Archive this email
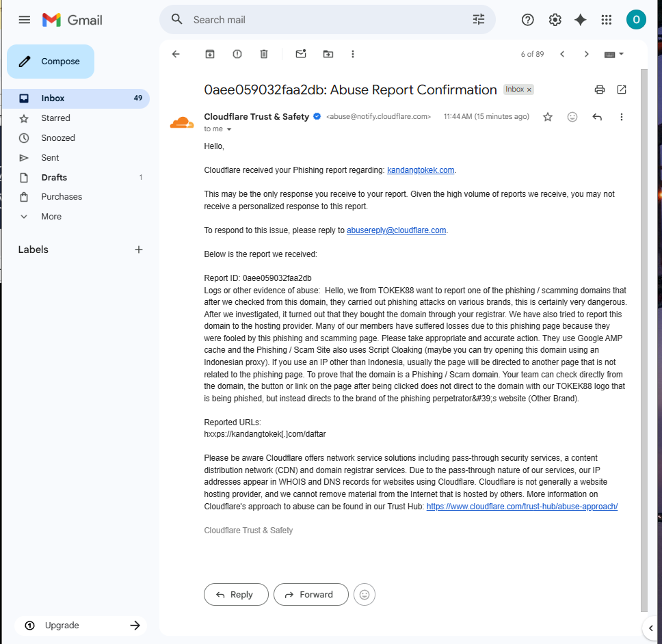Screen dimensions: 662x644 [x=210, y=54]
